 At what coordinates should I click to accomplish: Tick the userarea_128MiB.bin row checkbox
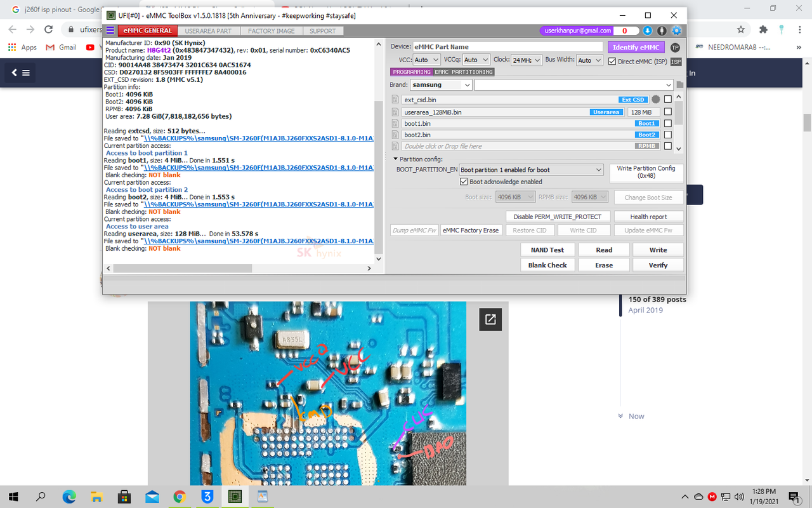click(667, 112)
